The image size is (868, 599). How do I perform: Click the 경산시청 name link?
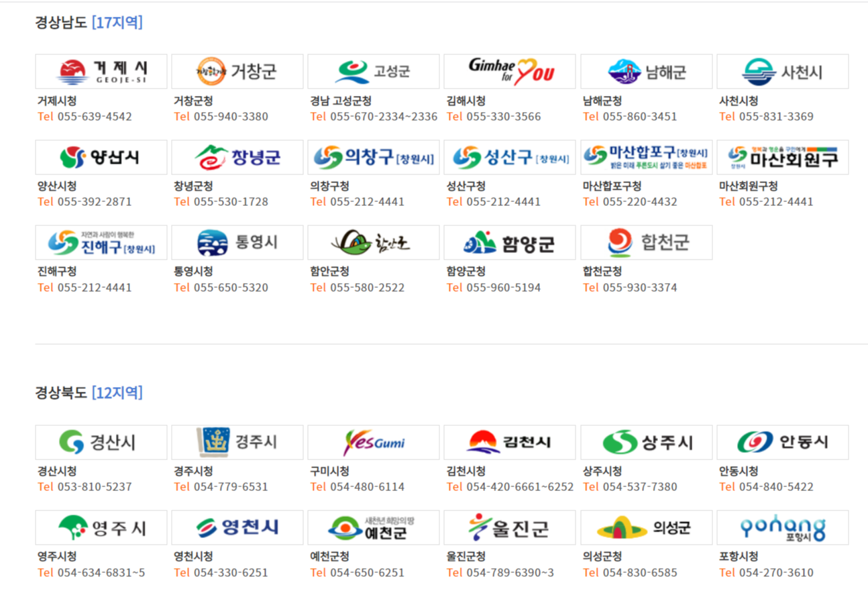57,471
